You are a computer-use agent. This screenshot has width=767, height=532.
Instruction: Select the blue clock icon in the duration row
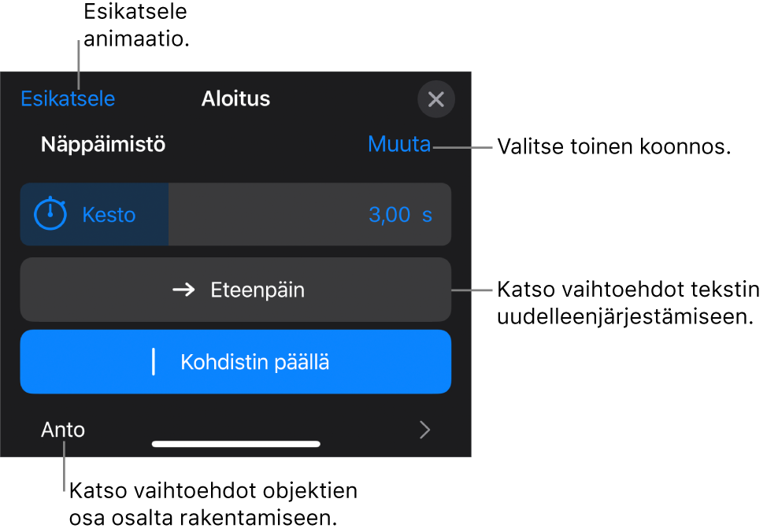point(50,214)
